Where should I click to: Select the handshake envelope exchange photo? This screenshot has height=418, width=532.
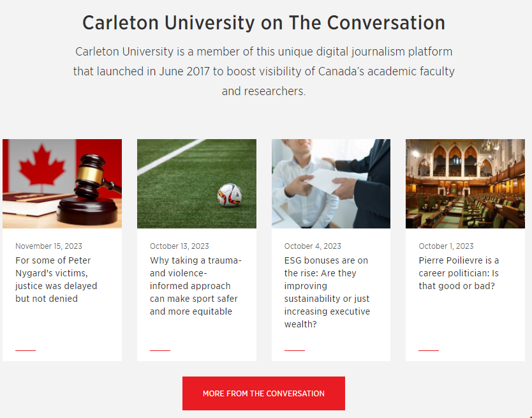(330, 184)
